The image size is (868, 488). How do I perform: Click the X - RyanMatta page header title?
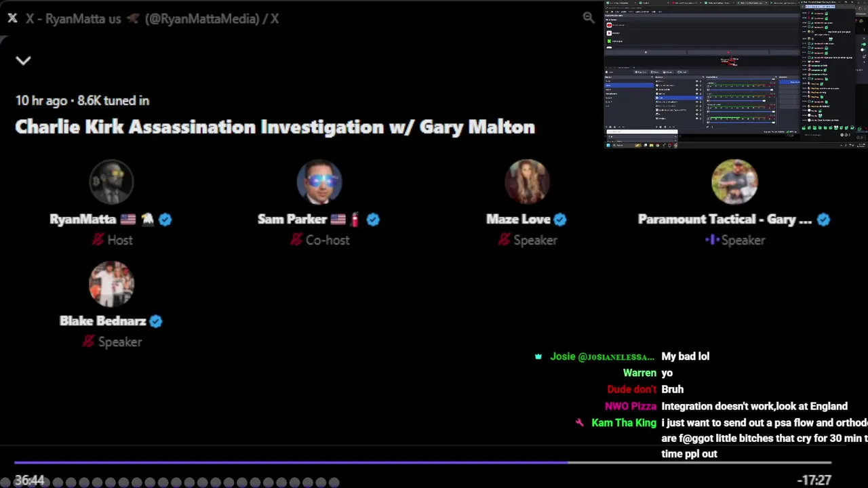152,18
